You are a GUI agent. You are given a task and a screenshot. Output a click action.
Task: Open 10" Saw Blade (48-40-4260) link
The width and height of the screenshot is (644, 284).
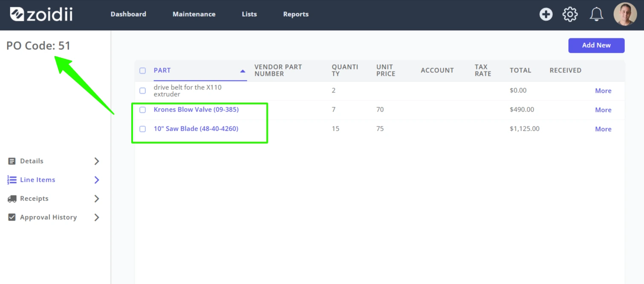click(196, 129)
